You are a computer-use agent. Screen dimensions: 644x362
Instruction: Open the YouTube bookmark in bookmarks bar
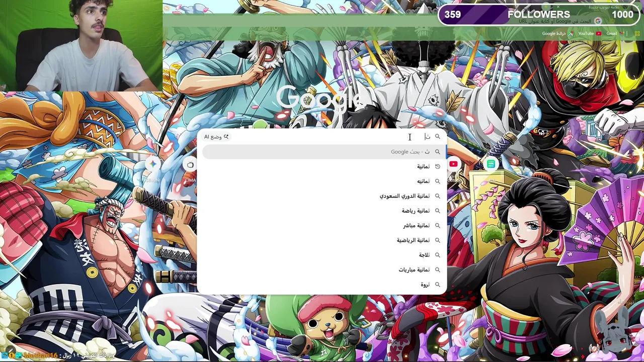tap(589, 34)
